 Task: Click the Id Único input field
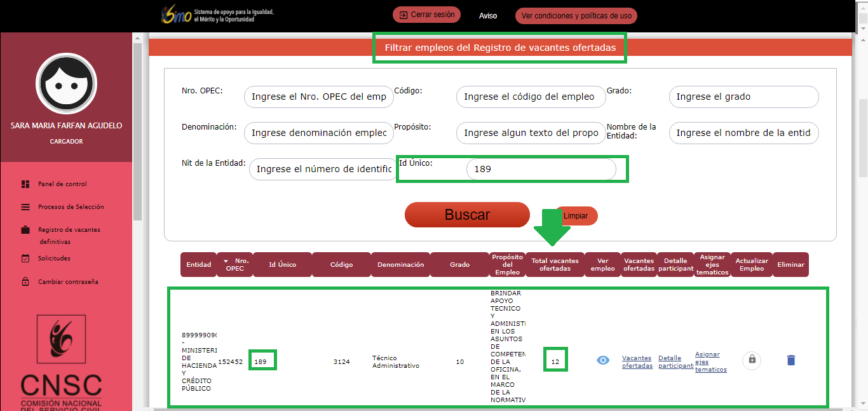coord(540,170)
